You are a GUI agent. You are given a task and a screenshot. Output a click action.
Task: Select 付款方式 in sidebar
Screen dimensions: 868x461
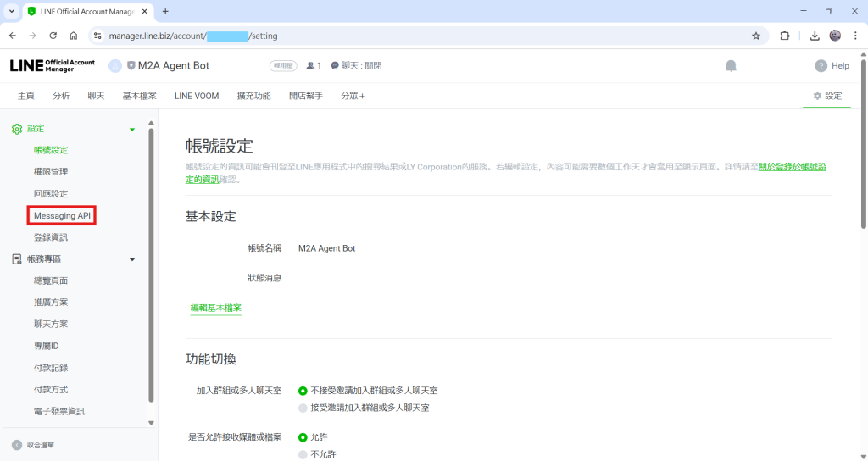[51, 390]
